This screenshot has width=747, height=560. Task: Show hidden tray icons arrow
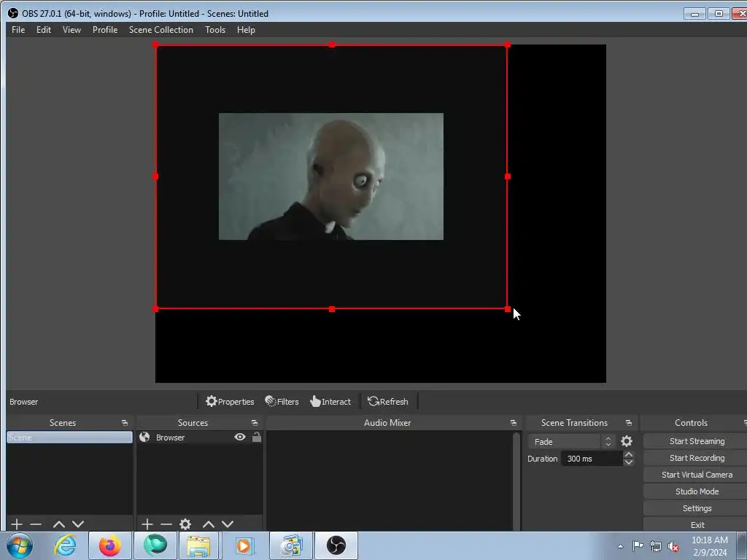pyautogui.click(x=620, y=547)
